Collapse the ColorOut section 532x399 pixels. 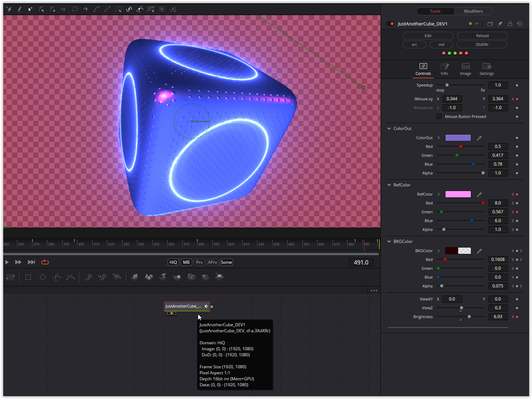tap(389, 129)
